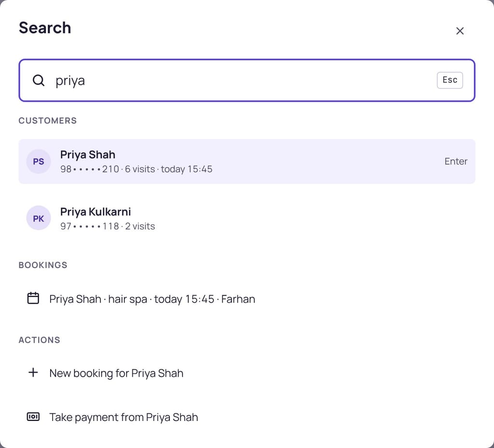Click the plus icon for new booking

33,373
